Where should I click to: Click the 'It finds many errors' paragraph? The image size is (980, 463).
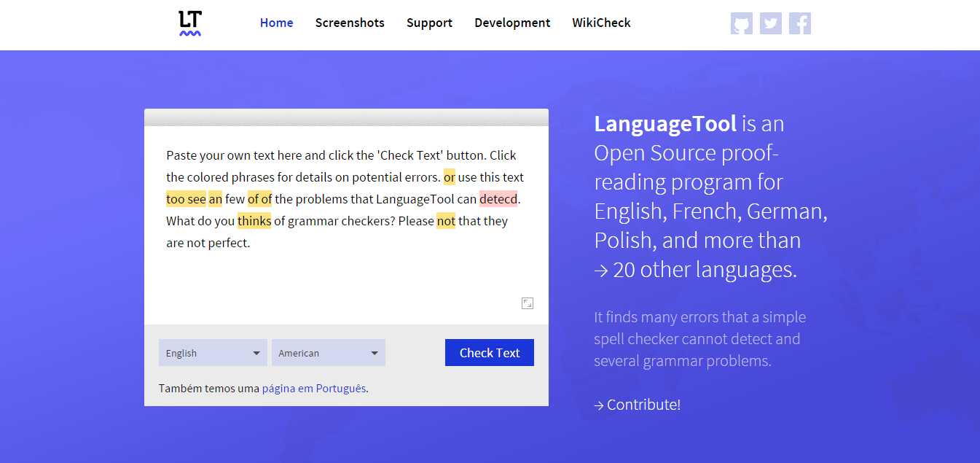click(x=699, y=339)
